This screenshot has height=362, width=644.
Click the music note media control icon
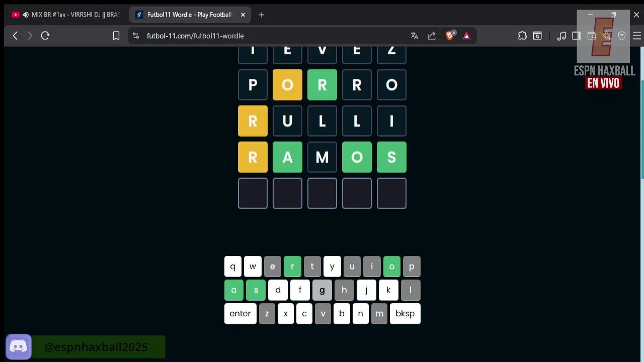[x=561, y=36]
